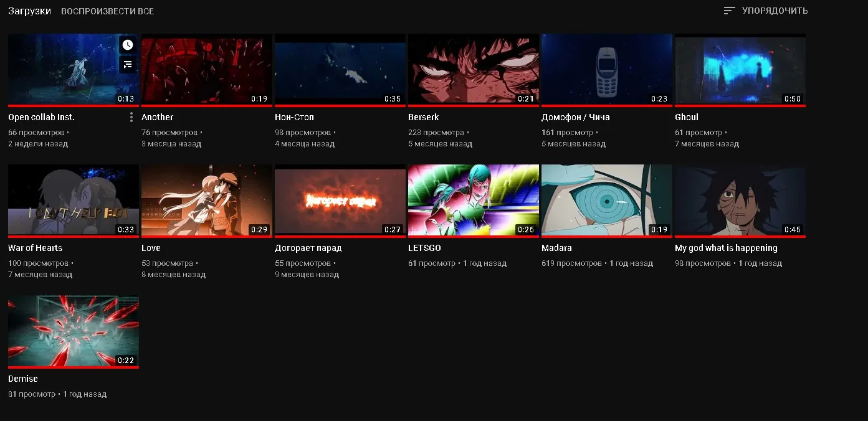Click the Догорает парад video title

(x=308, y=248)
